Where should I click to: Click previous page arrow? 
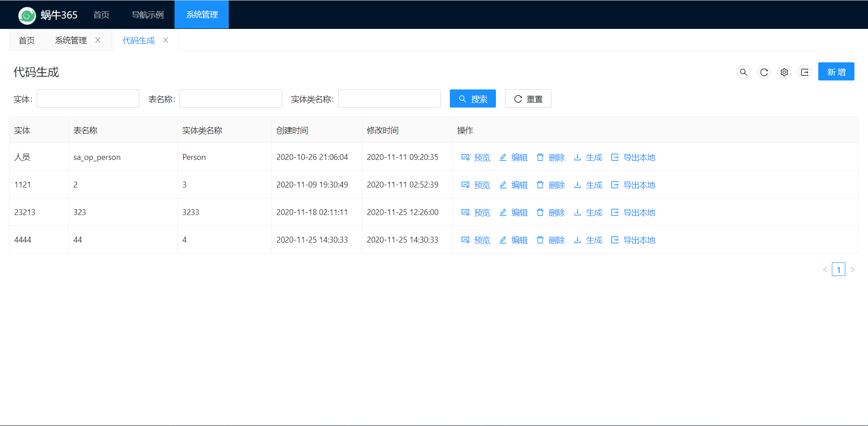point(825,270)
